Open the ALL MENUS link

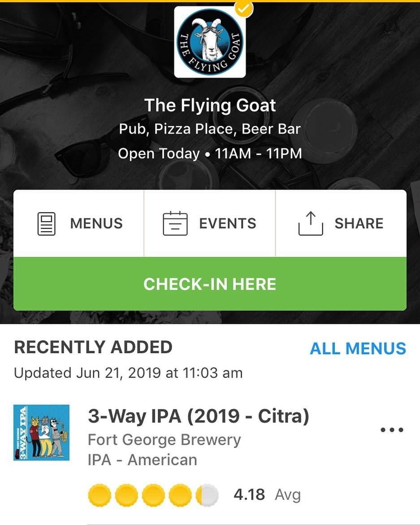pyautogui.click(x=358, y=349)
